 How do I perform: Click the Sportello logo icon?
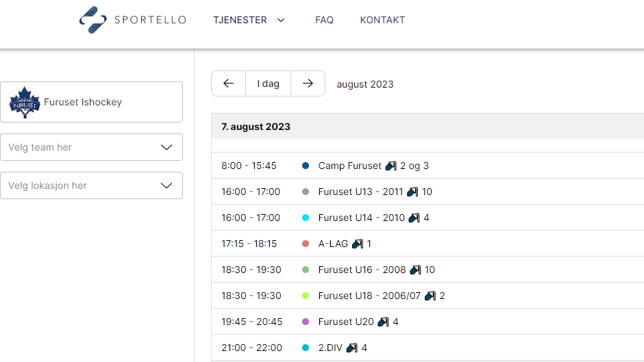[x=92, y=20]
